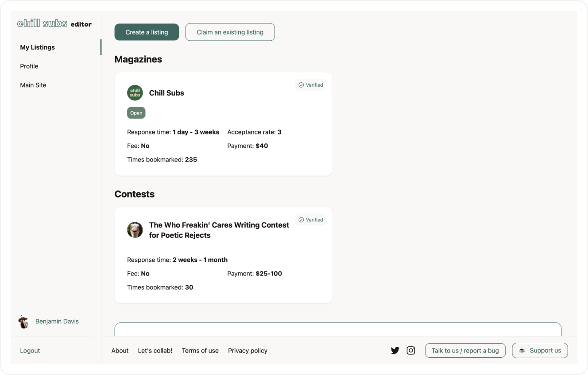Open the Benjamin Davis user name
This screenshot has width=588, height=375.
(x=57, y=321)
